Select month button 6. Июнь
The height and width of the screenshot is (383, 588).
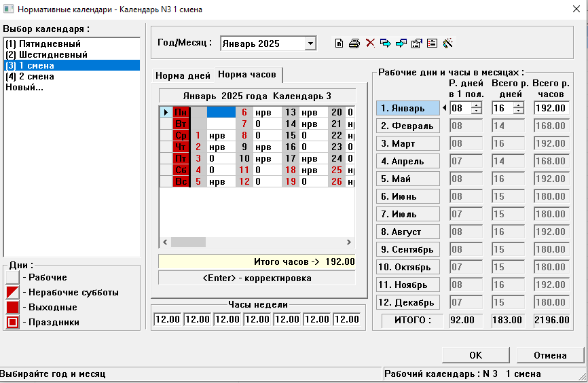[407, 196]
